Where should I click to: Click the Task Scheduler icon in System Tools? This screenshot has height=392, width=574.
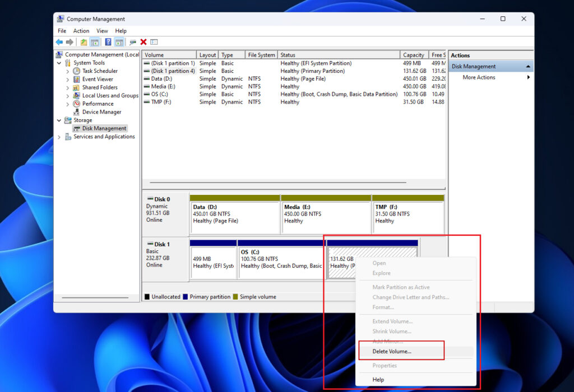[x=77, y=71]
